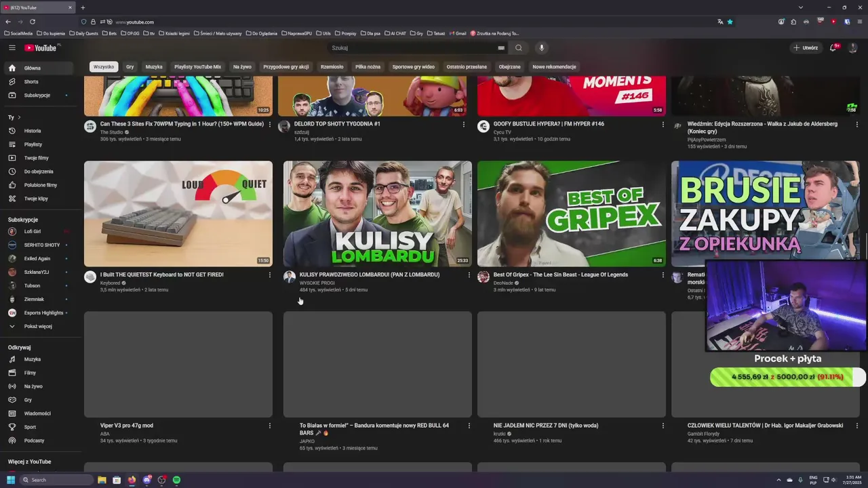This screenshot has width=868, height=488.
Task: Open LOUD QUIET keyboard video thumbnail
Action: pyautogui.click(x=178, y=213)
